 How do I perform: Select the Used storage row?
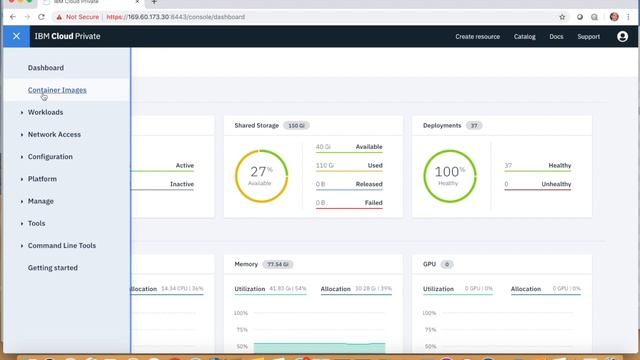pos(349,166)
